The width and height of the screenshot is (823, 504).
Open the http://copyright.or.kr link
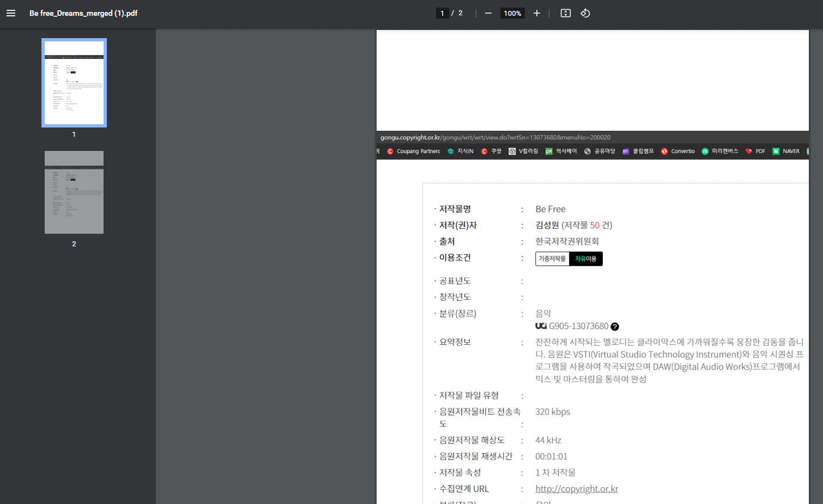[x=577, y=489]
